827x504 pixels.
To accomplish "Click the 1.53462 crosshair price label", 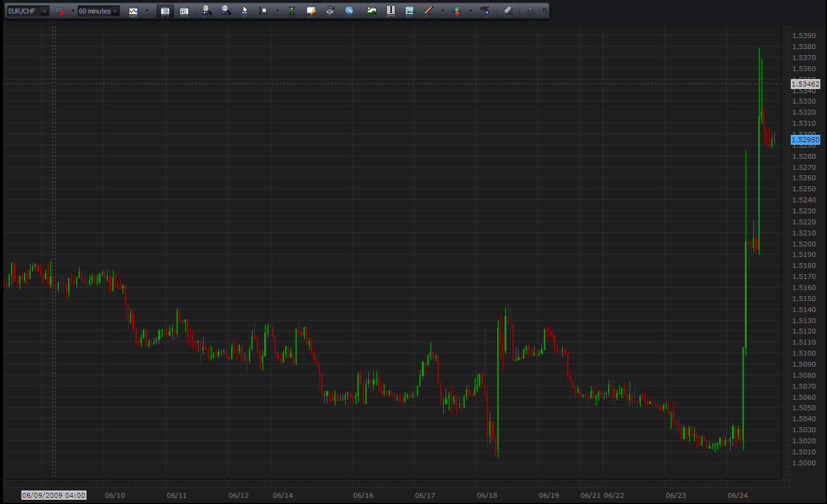I will coord(806,83).
